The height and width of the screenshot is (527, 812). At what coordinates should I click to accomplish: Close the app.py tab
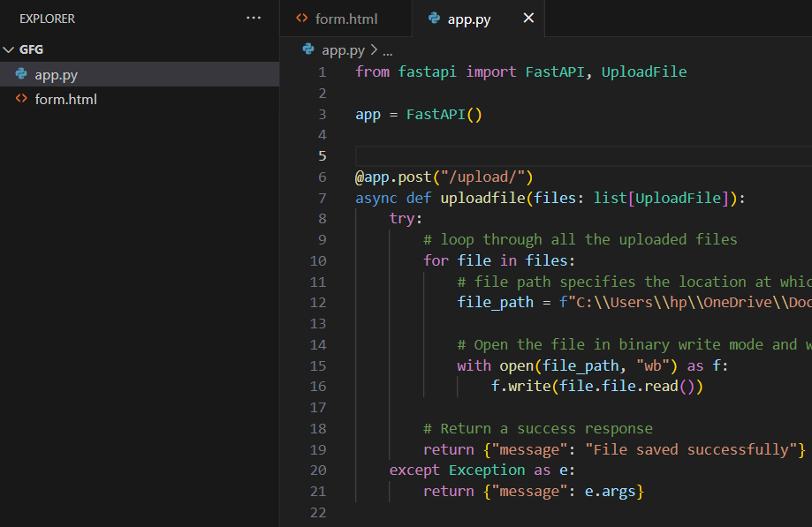click(x=528, y=18)
